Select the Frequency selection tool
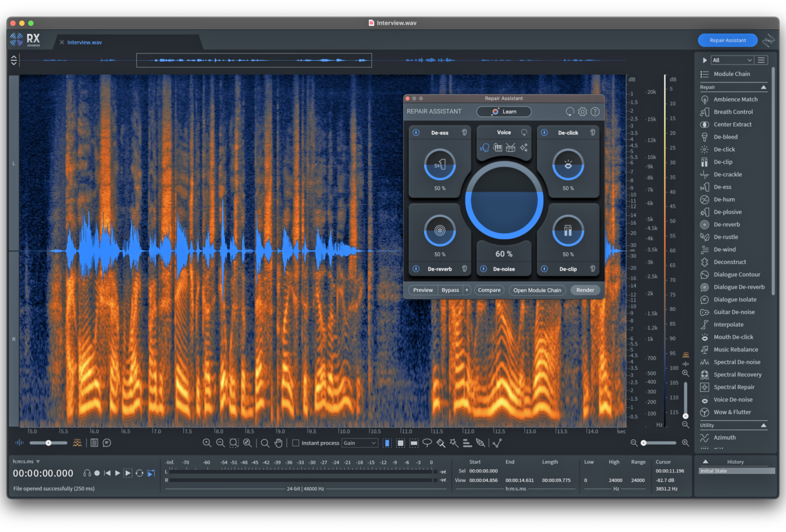Image resolution: width=786 pixels, height=532 pixels. click(414, 443)
